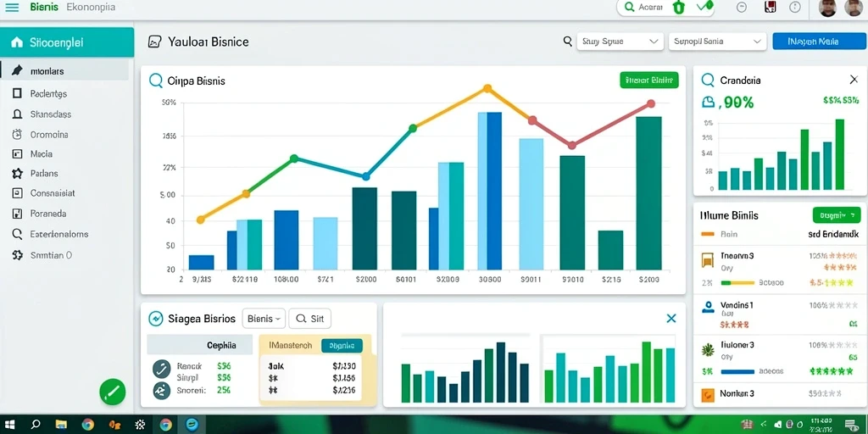Click the magnifier icon next to Crandeia
868x434 pixels.
pyautogui.click(x=708, y=81)
